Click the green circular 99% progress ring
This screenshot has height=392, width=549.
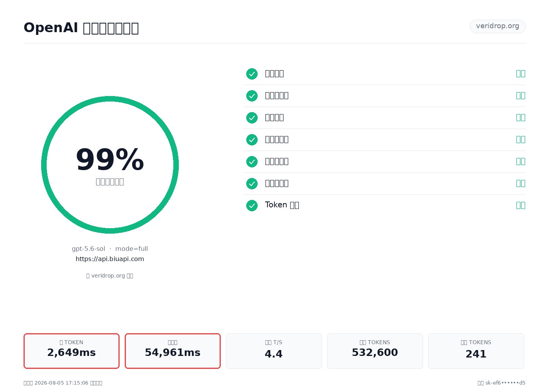click(x=110, y=165)
